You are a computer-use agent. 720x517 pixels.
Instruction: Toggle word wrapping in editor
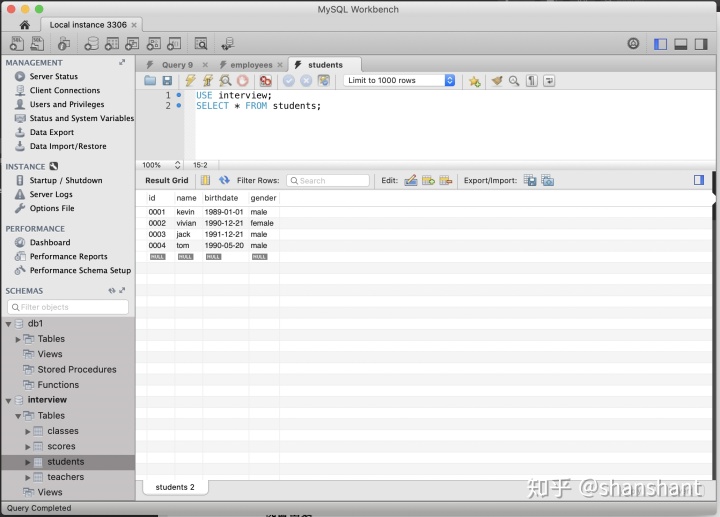[x=549, y=81]
